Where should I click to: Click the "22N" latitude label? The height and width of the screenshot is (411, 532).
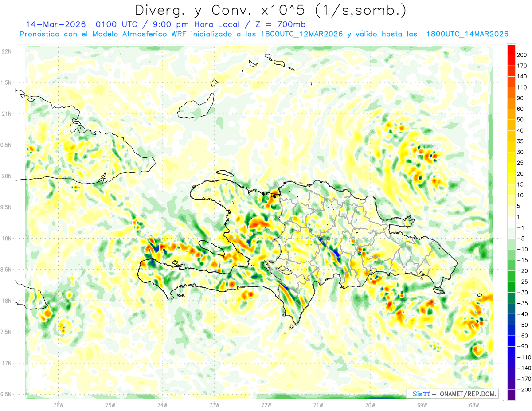click(7, 51)
